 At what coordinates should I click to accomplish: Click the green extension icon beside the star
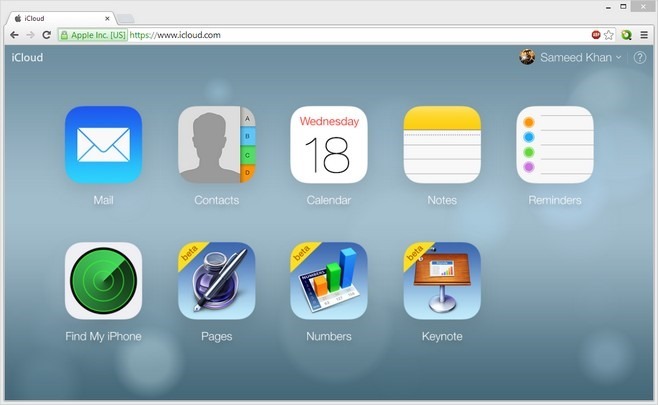pyautogui.click(x=627, y=35)
